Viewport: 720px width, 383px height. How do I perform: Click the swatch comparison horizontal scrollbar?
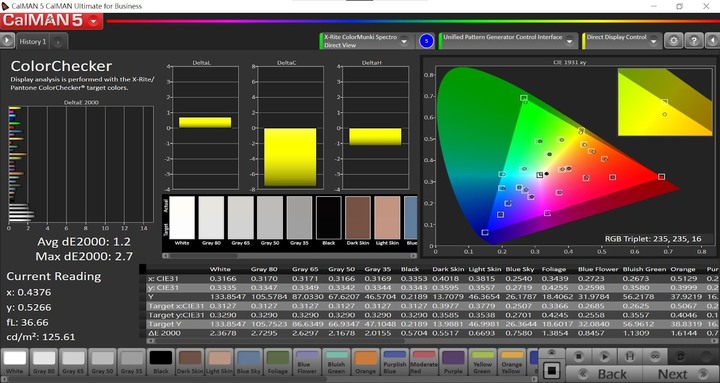(290, 255)
